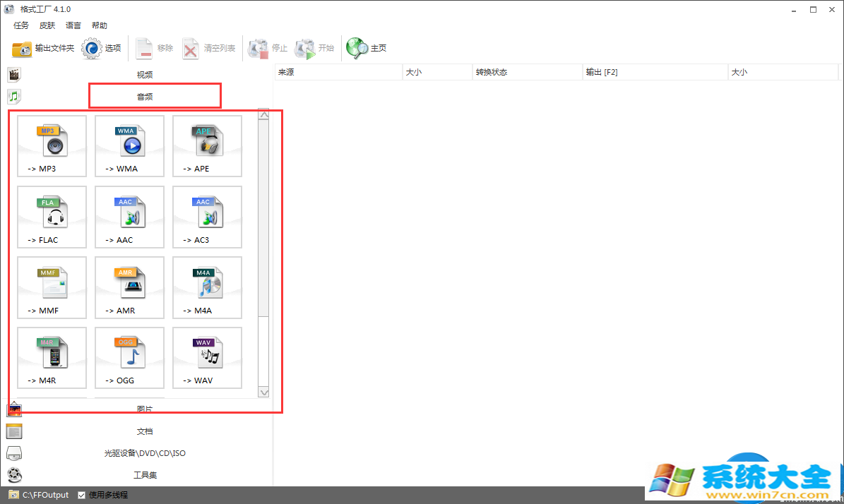The width and height of the screenshot is (844, 504).
Task: Expand the 图片 category
Action: [x=144, y=409]
